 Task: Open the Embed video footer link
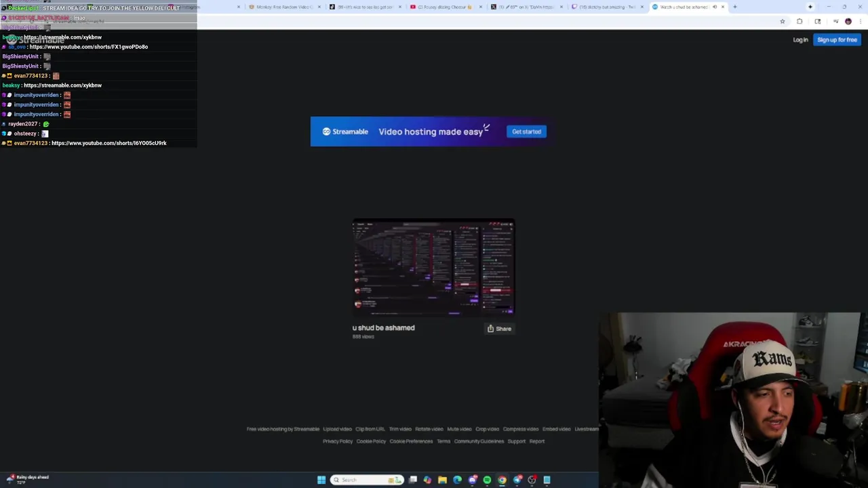click(556, 429)
